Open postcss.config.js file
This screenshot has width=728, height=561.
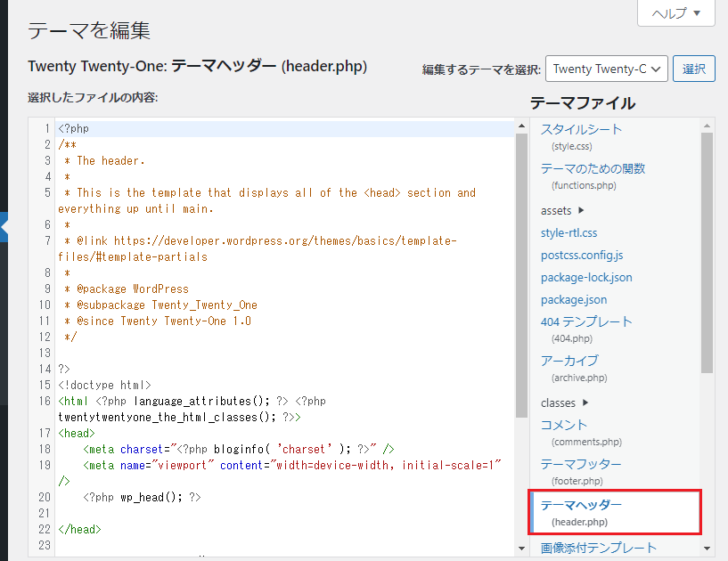point(582,256)
